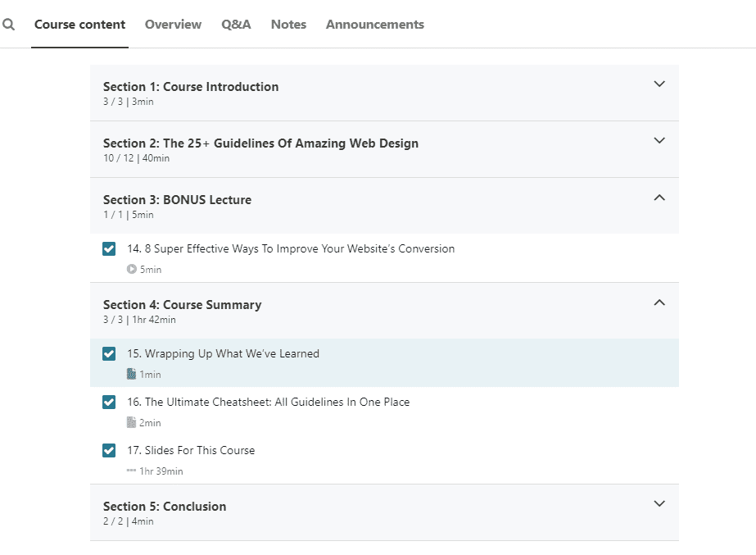This screenshot has width=756, height=555.
Task: Collapse Section 4 Course Summary chevron
Action: pos(659,303)
